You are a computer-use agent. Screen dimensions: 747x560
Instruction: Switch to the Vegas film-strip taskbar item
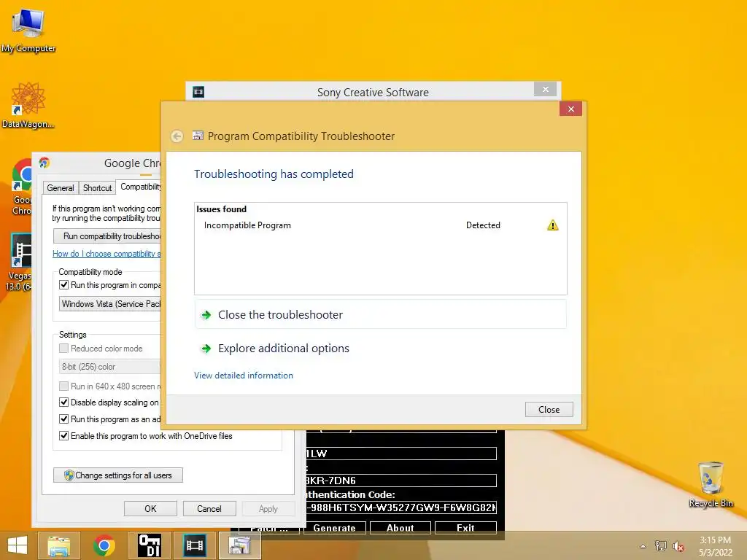pyautogui.click(x=194, y=545)
